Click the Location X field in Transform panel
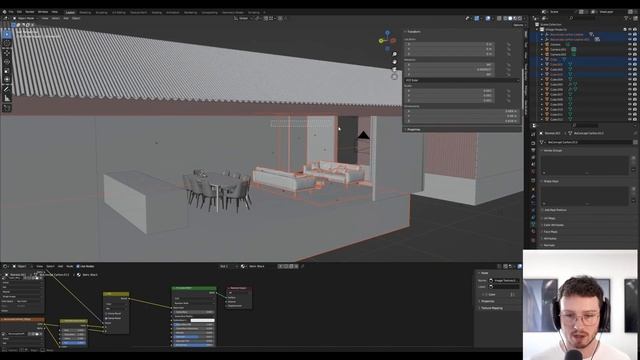640x360 pixels. click(x=449, y=44)
